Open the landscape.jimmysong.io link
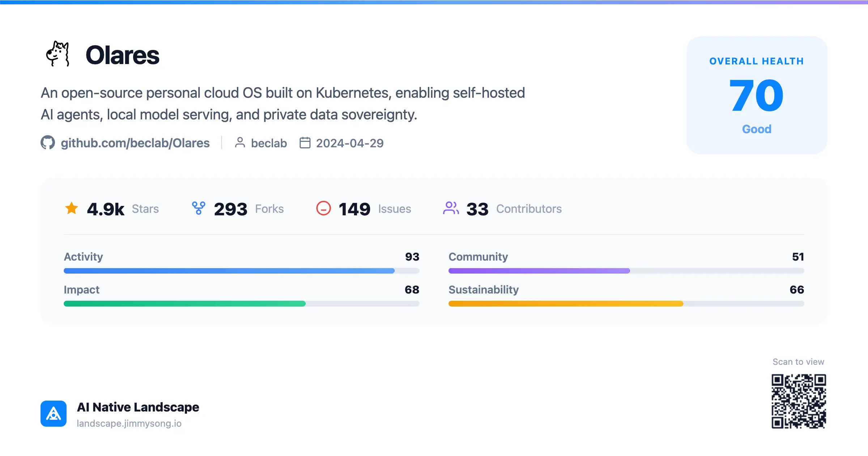This screenshot has width=868, height=456. [x=129, y=423]
